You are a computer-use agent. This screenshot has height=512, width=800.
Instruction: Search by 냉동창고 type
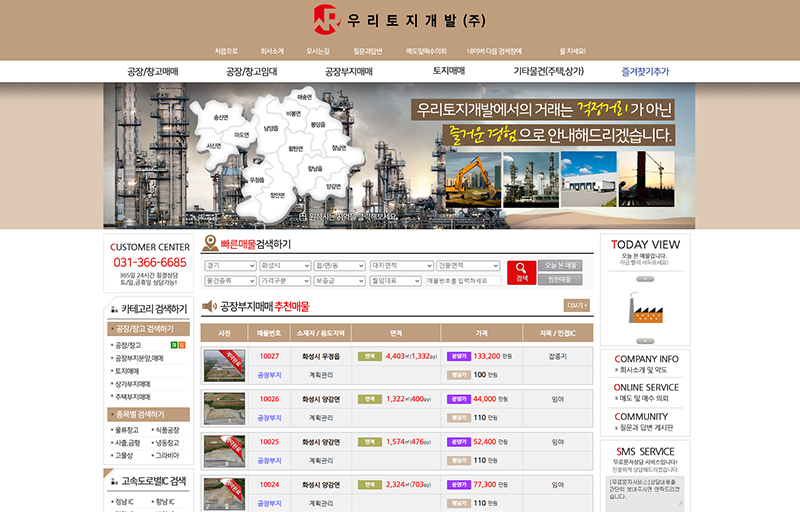click(x=167, y=443)
